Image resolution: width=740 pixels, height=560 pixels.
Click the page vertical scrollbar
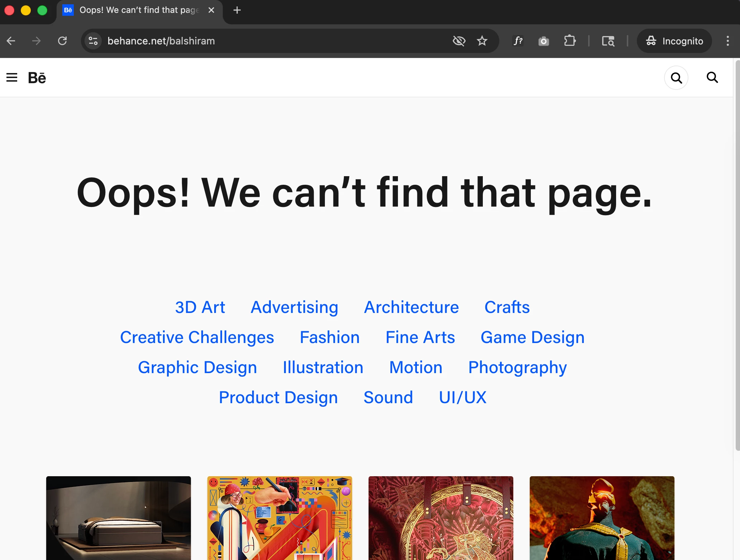pyautogui.click(x=737, y=251)
